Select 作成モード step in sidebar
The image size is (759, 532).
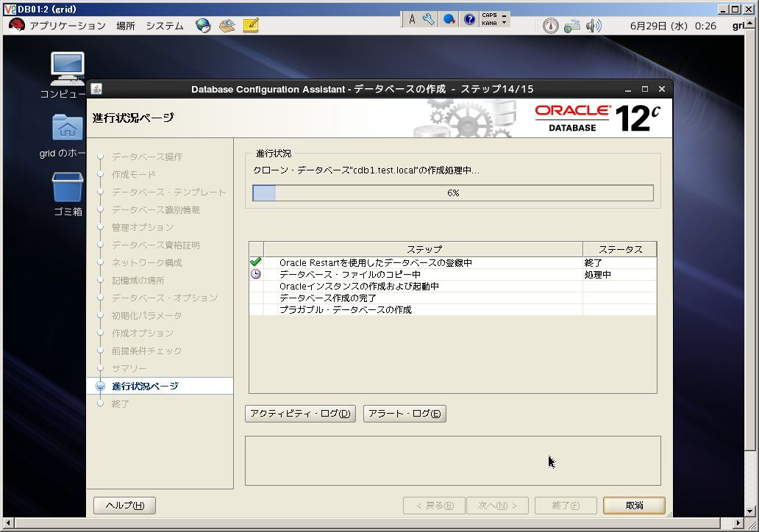tap(134, 174)
